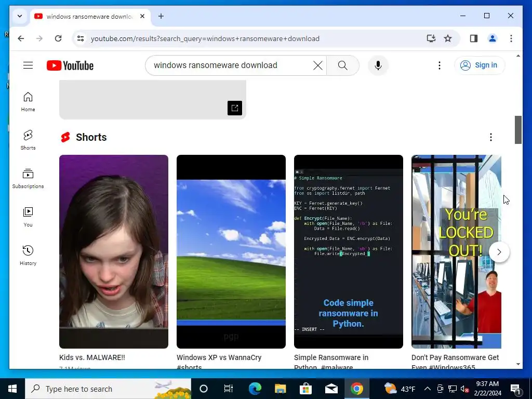This screenshot has width=532, height=399.
Task: Open 'Don't Pay Ransomware Get Even' title
Action: point(455,362)
